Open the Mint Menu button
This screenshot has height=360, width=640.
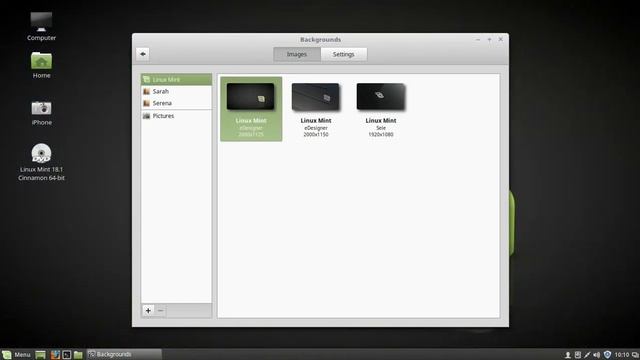point(16,354)
